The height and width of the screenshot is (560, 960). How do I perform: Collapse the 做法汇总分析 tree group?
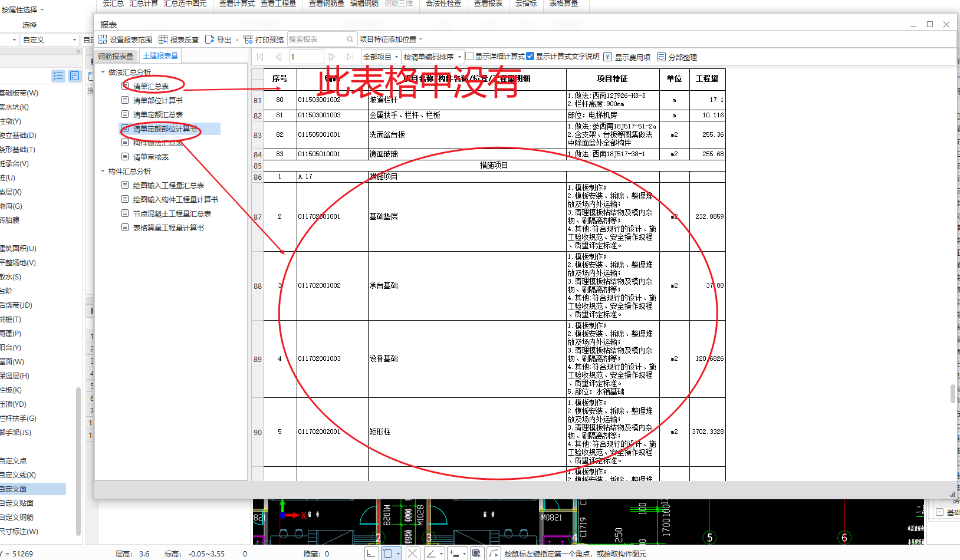click(x=103, y=72)
